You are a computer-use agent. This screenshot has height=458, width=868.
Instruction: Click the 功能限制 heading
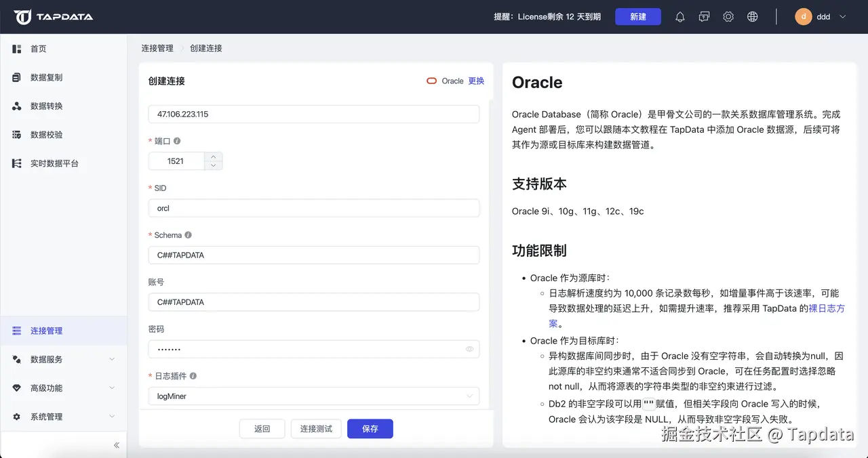pyautogui.click(x=539, y=251)
